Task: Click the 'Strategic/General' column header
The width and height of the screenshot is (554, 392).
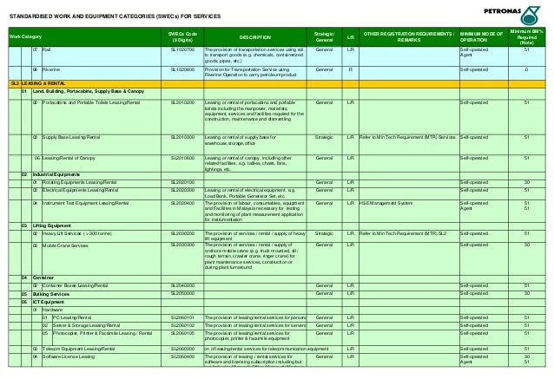Action: point(325,37)
